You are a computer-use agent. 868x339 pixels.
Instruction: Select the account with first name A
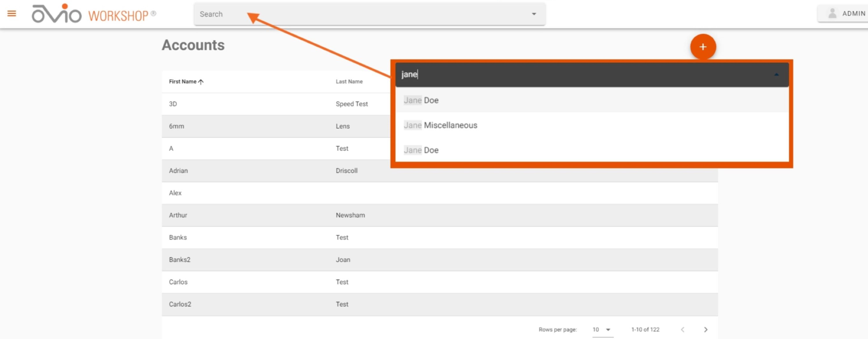pos(276,148)
